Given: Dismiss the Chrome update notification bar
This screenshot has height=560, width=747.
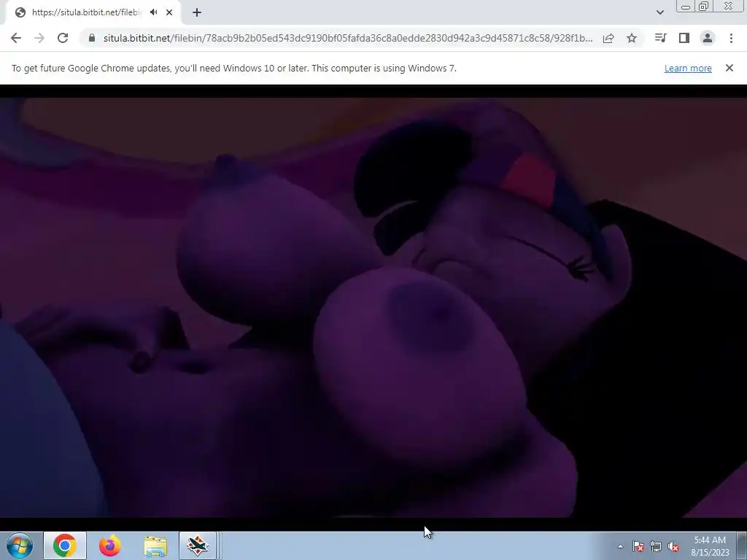Looking at the screenshot, I should pyautogui.click(x=729, y=68).
